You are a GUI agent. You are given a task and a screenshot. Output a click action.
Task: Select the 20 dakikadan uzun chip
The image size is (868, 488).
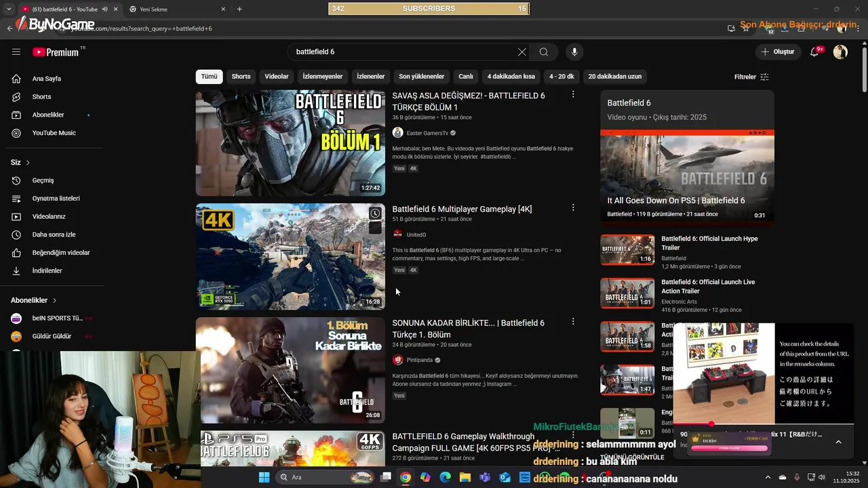click(x=615, y=77)
